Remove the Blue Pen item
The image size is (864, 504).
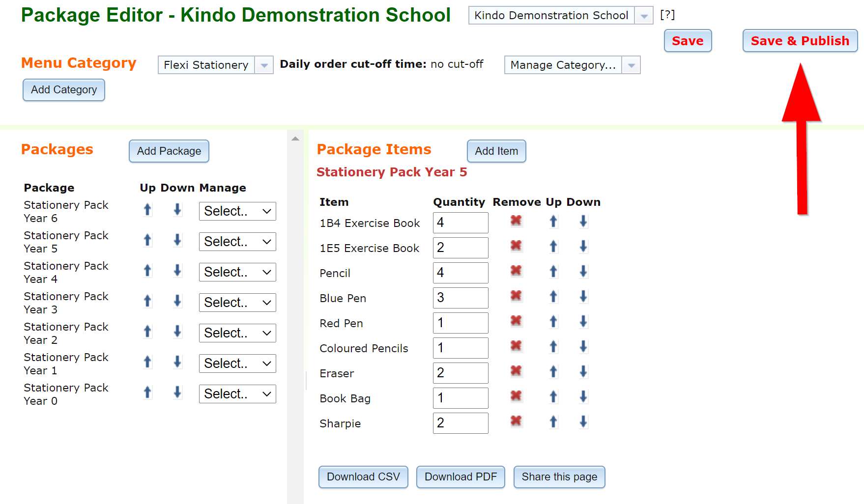(516, 296)
